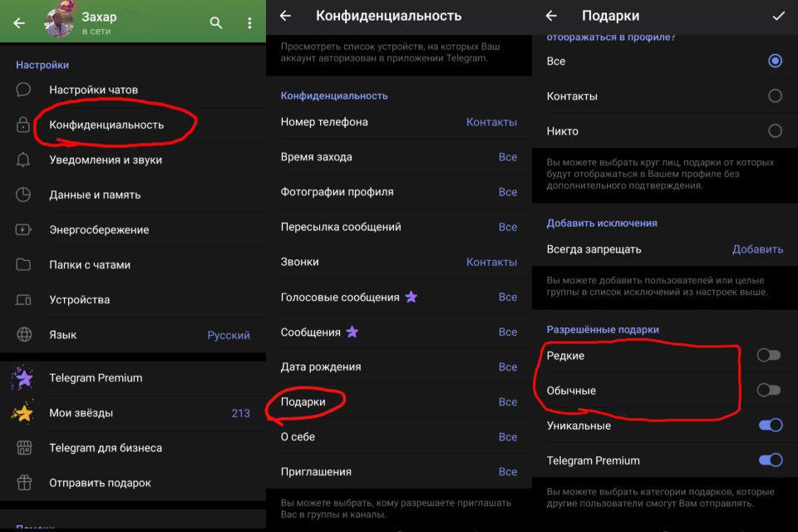Screen dimensions: 798x532
Task: Tap Добавить link for Всегда запрещать
Action: coord(757,249)
